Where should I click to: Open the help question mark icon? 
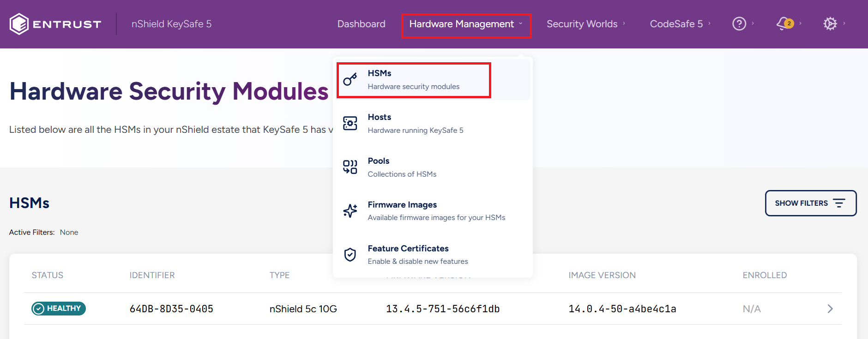[x=739, y=24]
